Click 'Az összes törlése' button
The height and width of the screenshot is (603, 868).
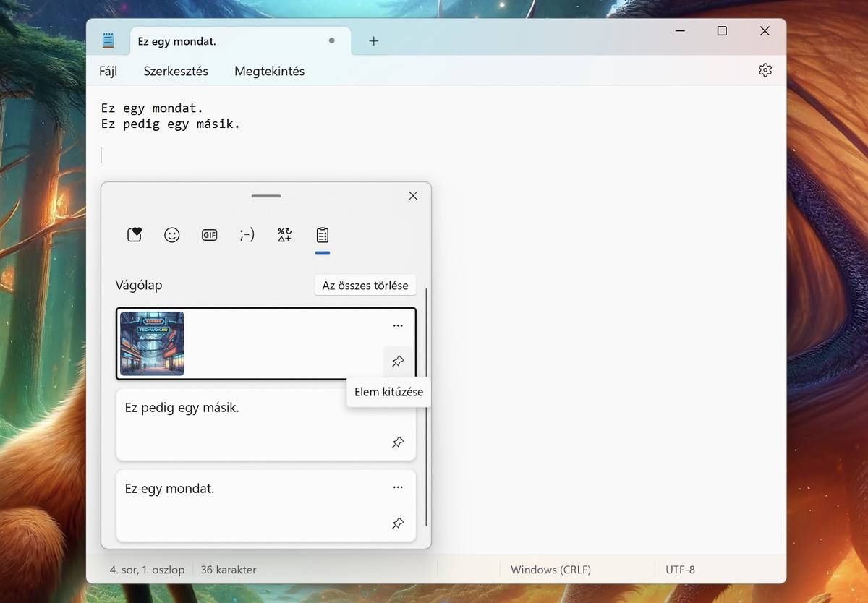click(x=365, y=285)
